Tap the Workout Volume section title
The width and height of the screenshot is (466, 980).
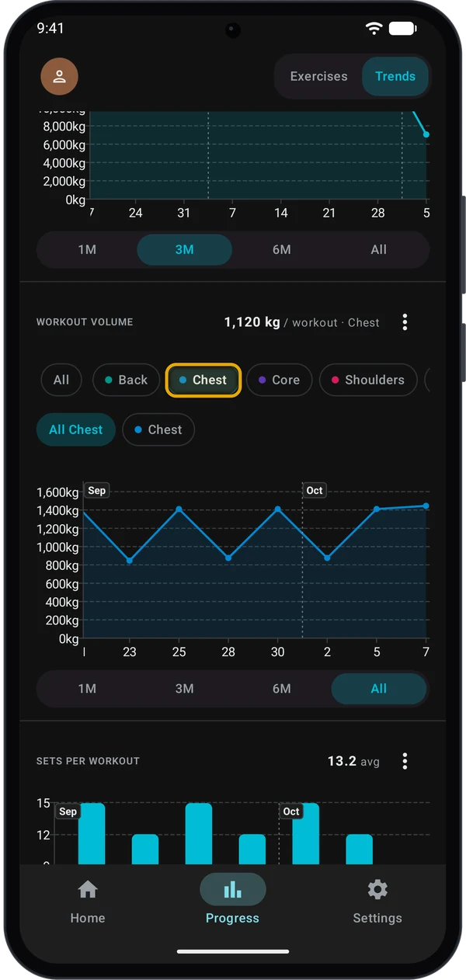point(85,322)
